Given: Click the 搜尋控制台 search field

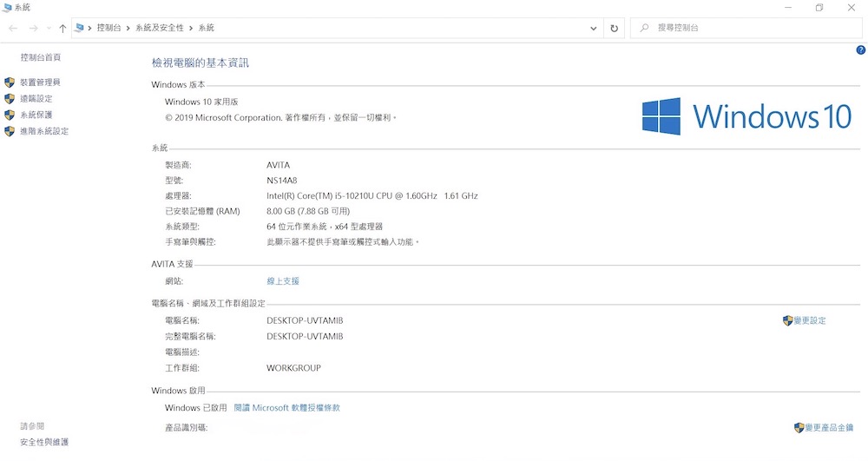Looking at the screenshot, I should point(746,28).
